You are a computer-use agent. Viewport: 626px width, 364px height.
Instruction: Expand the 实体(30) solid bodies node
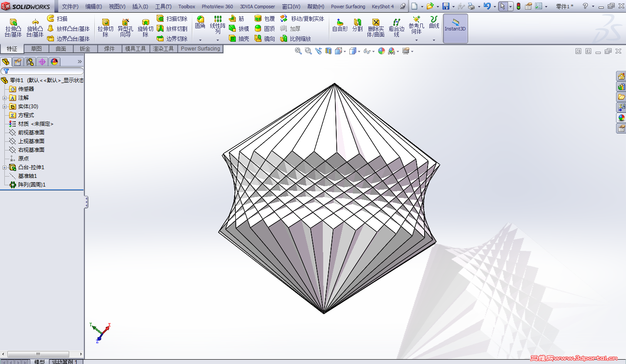5,107
